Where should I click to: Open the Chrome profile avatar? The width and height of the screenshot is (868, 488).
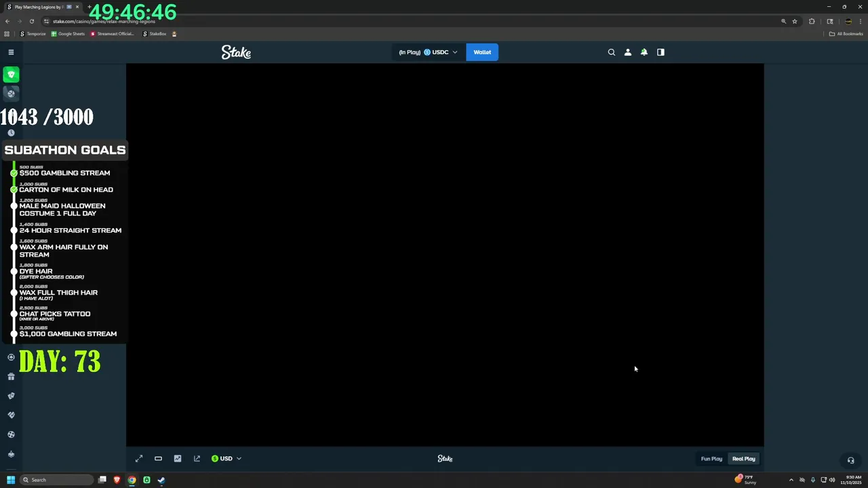[x=848, y=21]
